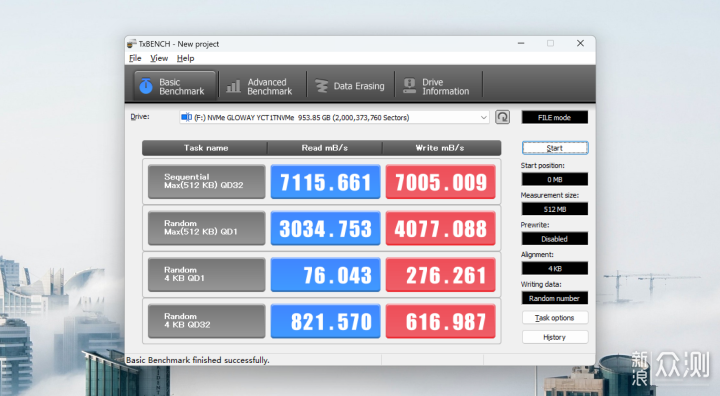This screenshot has height=396, width=720.
Task: Start the benchmark
Action: click(555, 148)
